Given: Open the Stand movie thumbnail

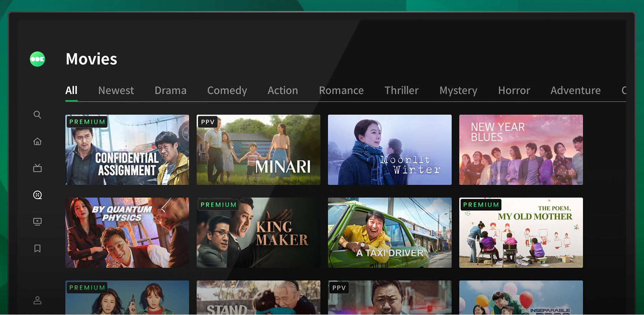Looking at the screenshot, I should coord(259,298).
